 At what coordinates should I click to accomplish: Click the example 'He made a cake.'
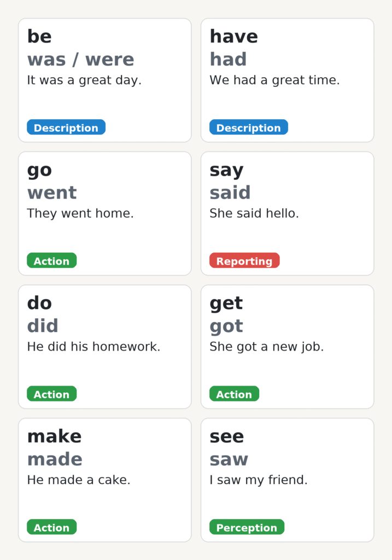tap(79, 480)
